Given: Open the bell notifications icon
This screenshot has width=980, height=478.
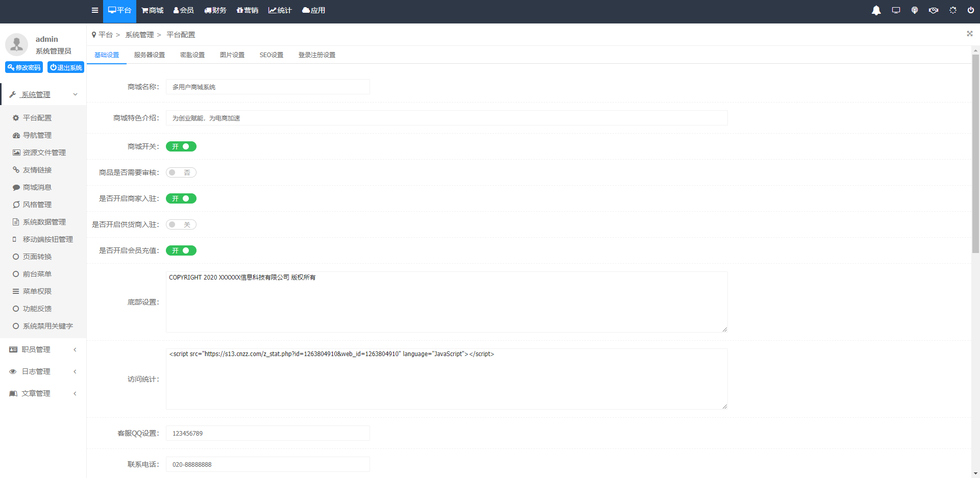Looking at the screenshot, I should tap(876, 10).
